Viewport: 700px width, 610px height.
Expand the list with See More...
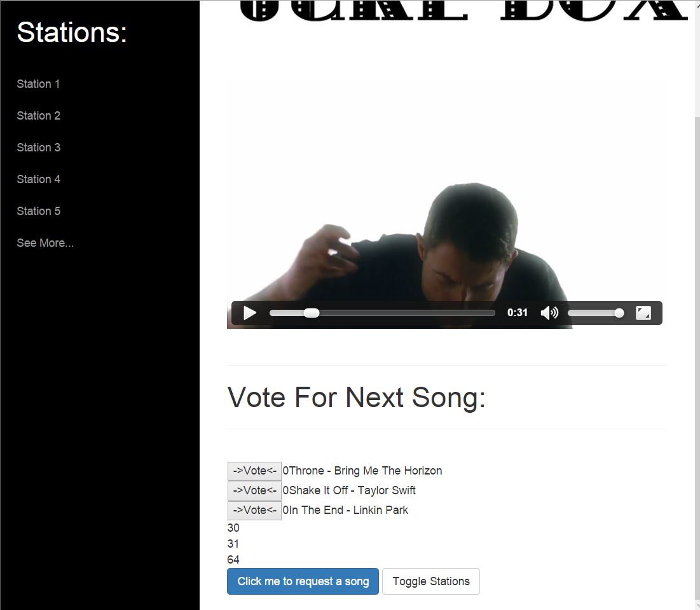point(45,243)
